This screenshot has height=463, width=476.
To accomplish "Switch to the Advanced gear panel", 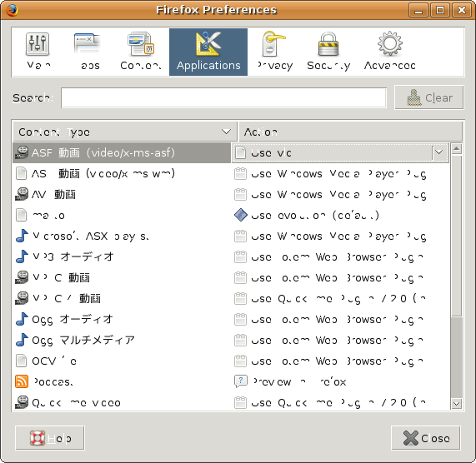I will point(390,52).
